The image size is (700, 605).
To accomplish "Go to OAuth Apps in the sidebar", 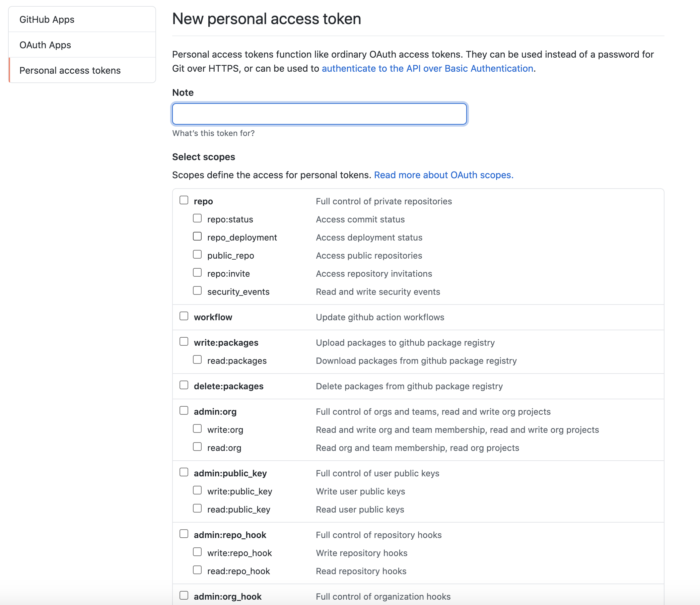I will (x=45, y=45).
